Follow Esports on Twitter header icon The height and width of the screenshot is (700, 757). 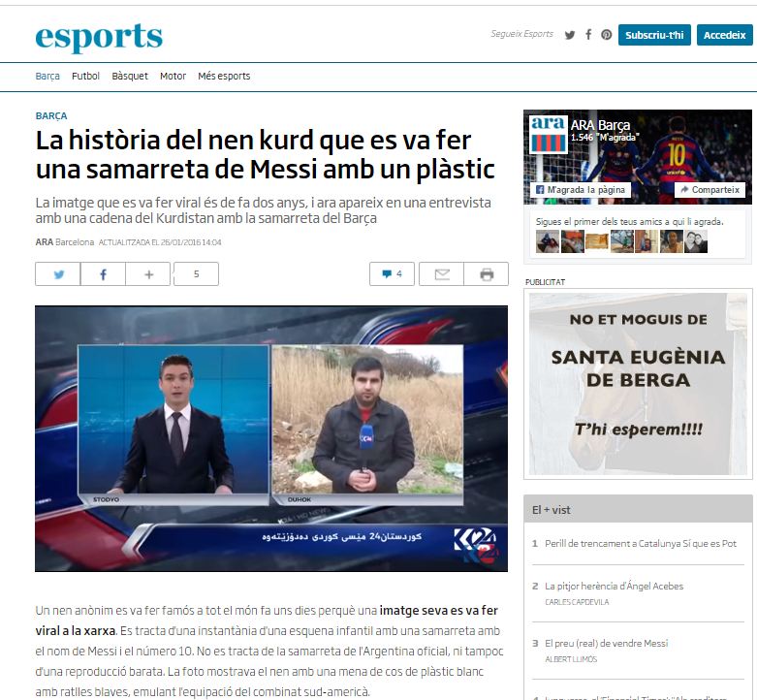click(x=570, y=35)
